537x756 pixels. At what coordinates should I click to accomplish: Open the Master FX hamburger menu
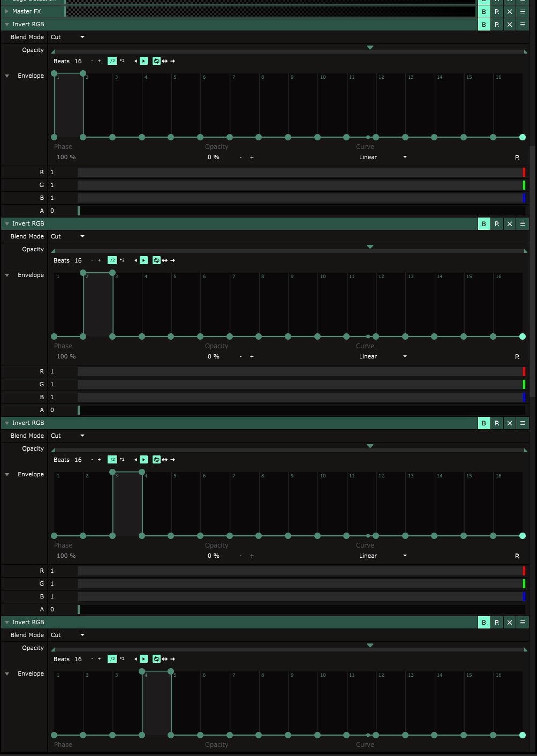coord(523,11)
